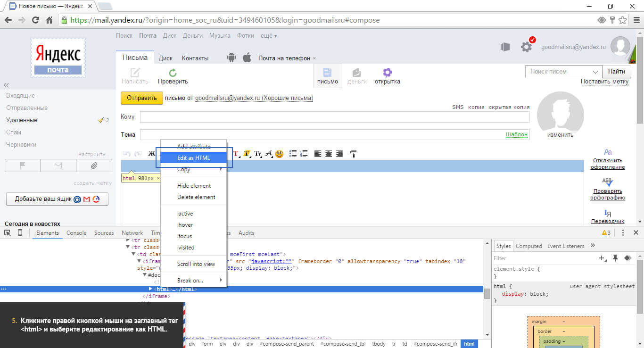Screen dimensions: 644x348
Task: Show more Styles pane tabs chevron
Action: tap(593, 246)
